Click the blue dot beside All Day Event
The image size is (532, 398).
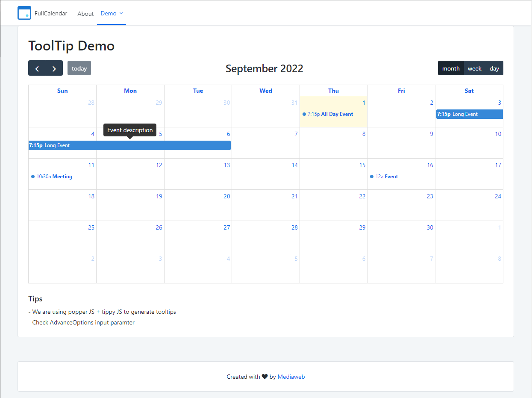[304, 114]
